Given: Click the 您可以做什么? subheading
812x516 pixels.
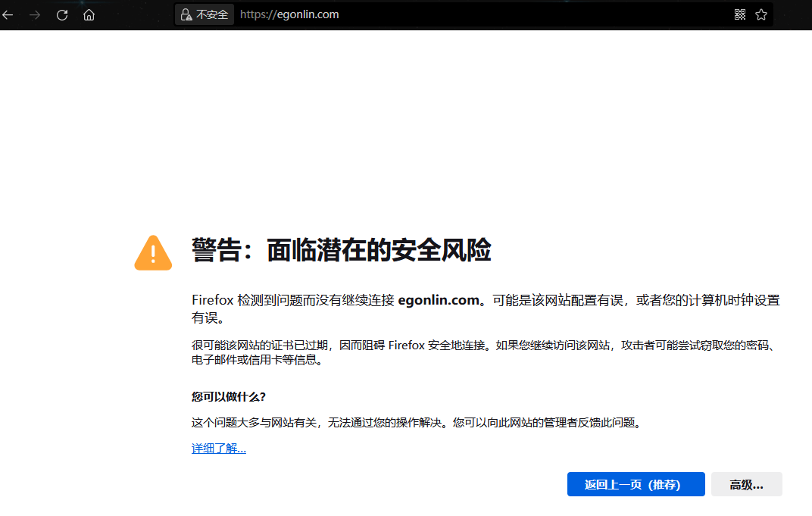Looking at the screenshot, I should click(229, 396).
